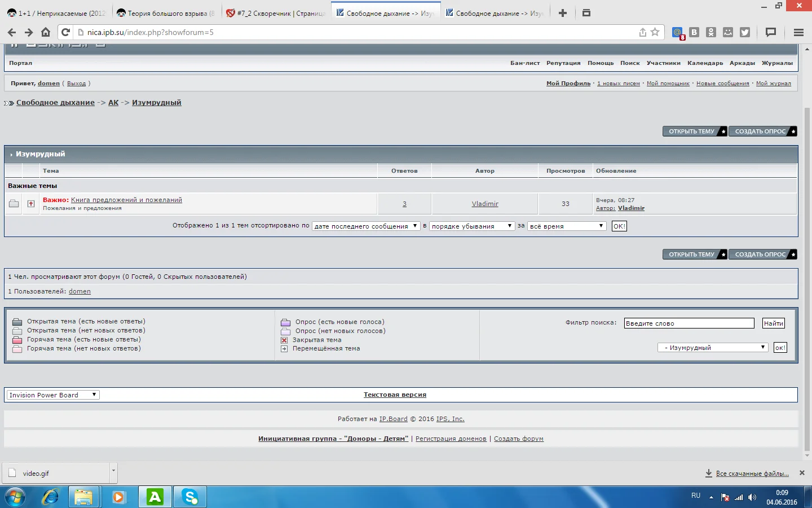Open browser hamburger menu
This screenshot has height=508, width=812.
(x=798, y=32)
